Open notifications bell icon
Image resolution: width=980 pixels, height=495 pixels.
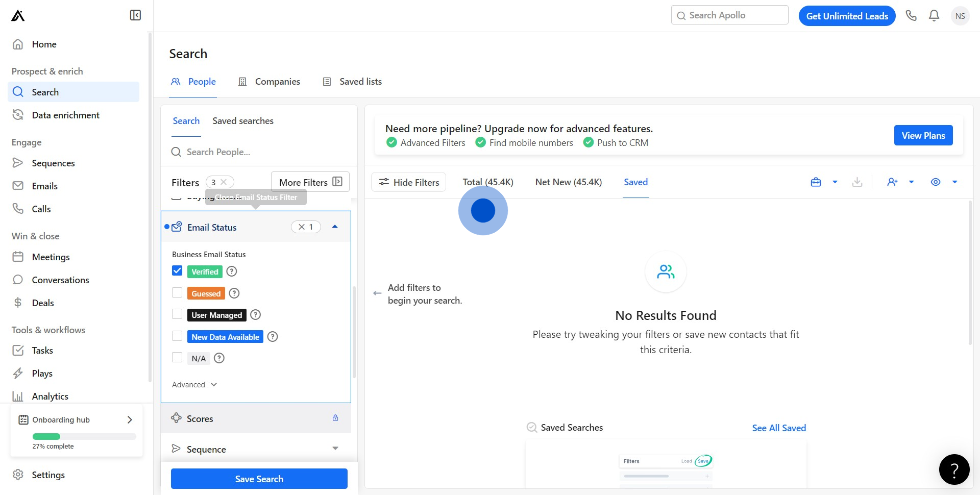click(934, 16)
